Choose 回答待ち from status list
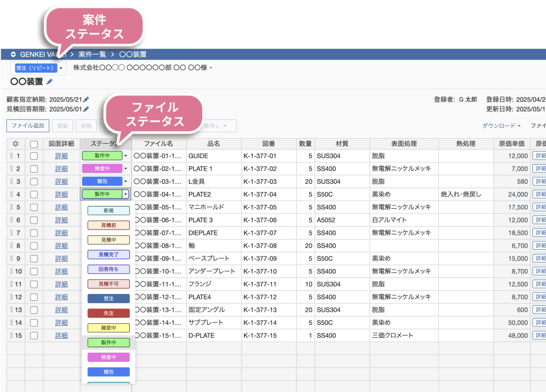The image size is (546, 392). (109, 269)
